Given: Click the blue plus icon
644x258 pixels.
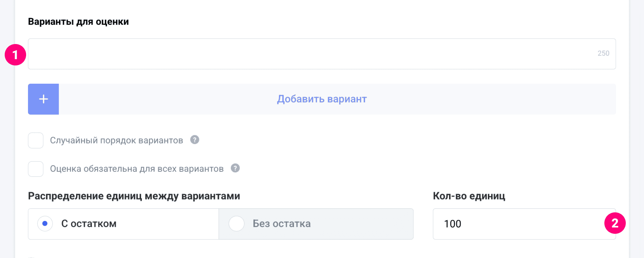Looking at the screenshot, I should click(43, 99).
